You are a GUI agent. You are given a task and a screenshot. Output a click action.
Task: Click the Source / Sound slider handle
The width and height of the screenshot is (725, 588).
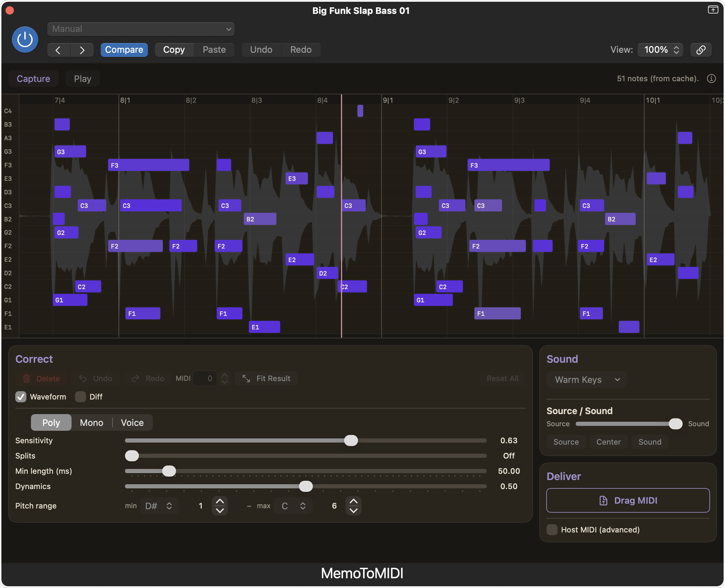click(x=675, y=424)
